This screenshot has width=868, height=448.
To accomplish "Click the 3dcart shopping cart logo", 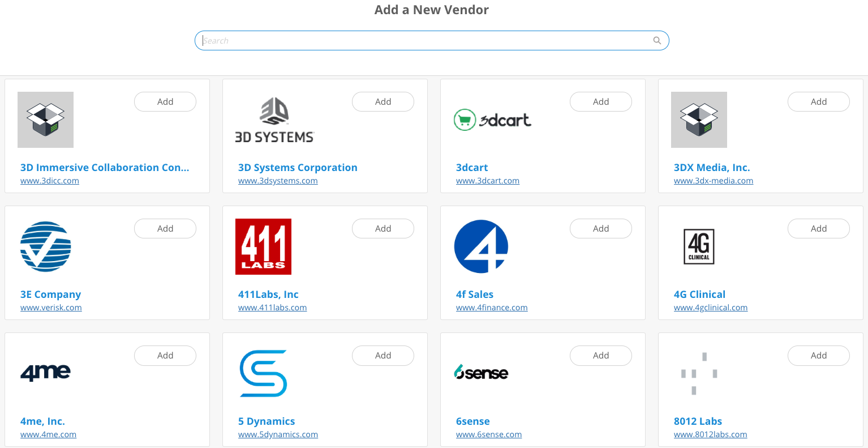I will click(492, 120).
